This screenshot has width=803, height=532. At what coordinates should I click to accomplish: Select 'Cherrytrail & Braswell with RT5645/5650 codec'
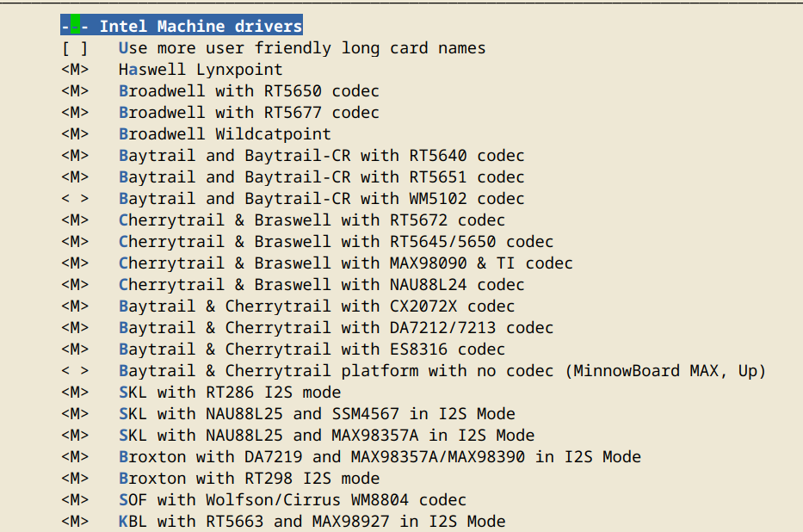[x=336, y=242]
